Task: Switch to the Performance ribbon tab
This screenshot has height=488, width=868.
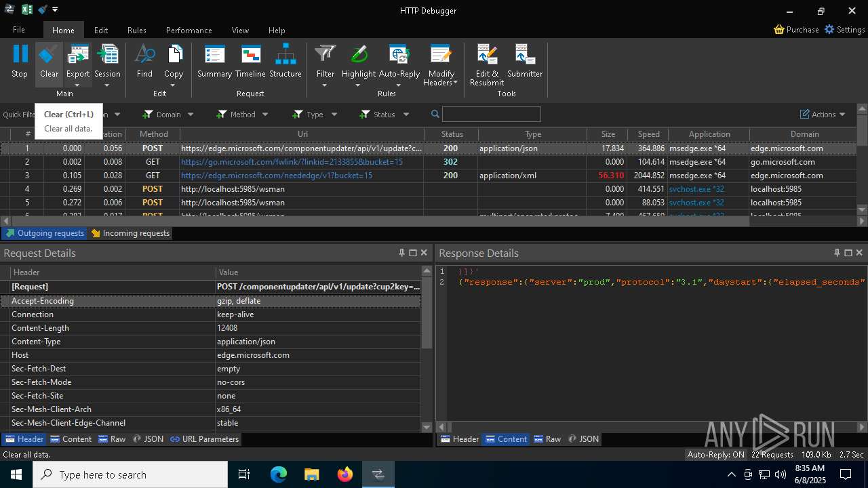Action: (x=189, y=30)
